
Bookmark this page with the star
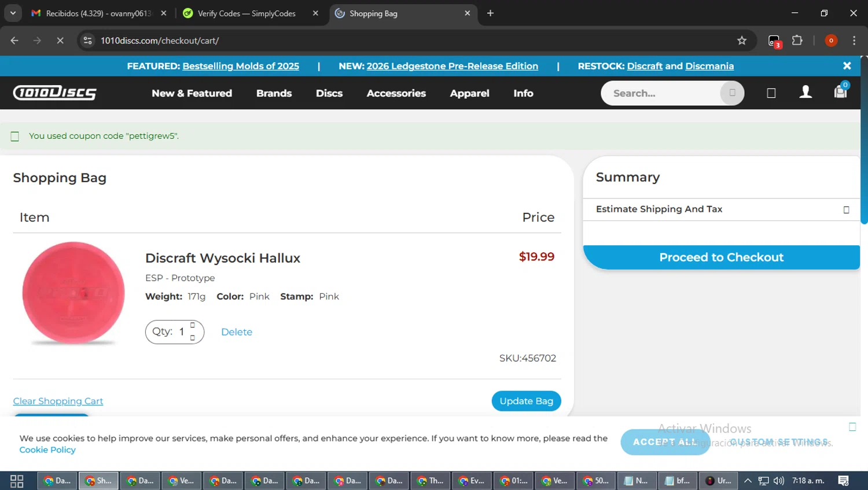742,40
